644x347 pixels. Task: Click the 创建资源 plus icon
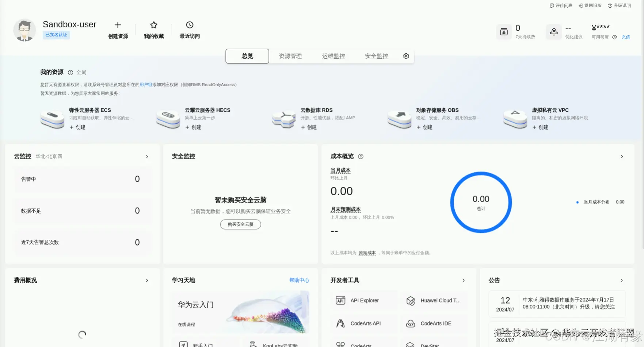pos(118,25)
